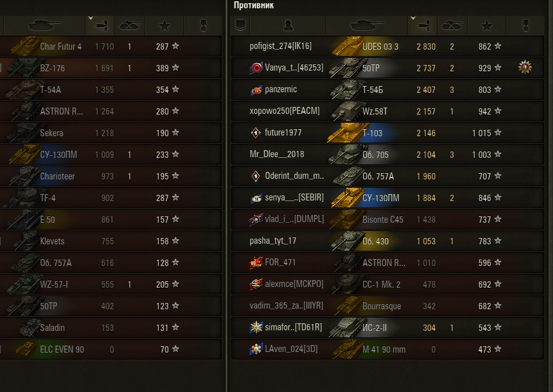Click the medal earned by Vanya_t..[46253]
The image size is (553, 392).
pyautogui.click(x=525, y=67)
